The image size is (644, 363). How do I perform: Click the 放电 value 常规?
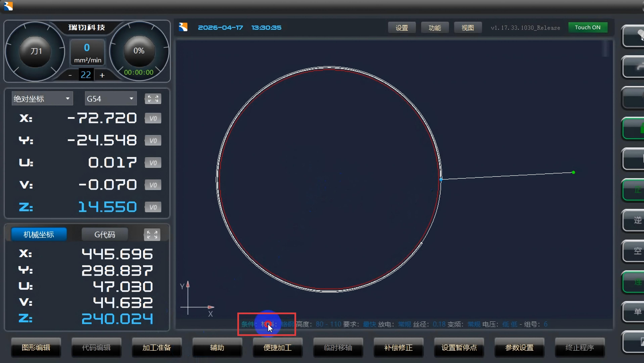404,324
